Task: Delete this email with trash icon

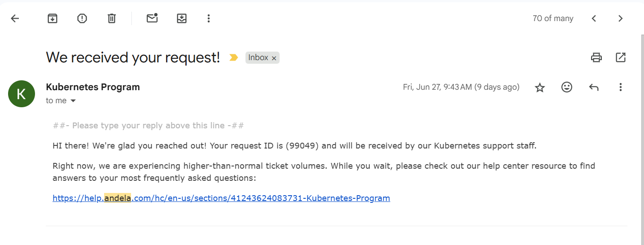Action: [x=112, y=18]
